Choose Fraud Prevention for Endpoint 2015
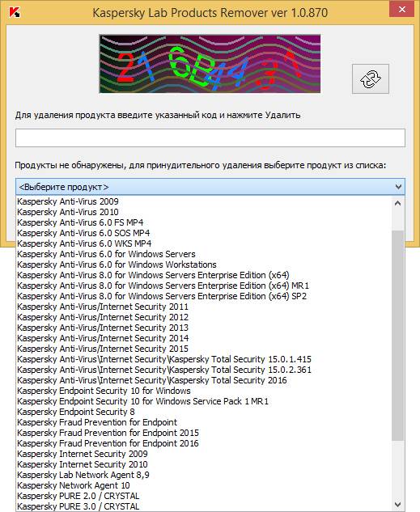Screen dimensions: 420x512 pos(204,433)
